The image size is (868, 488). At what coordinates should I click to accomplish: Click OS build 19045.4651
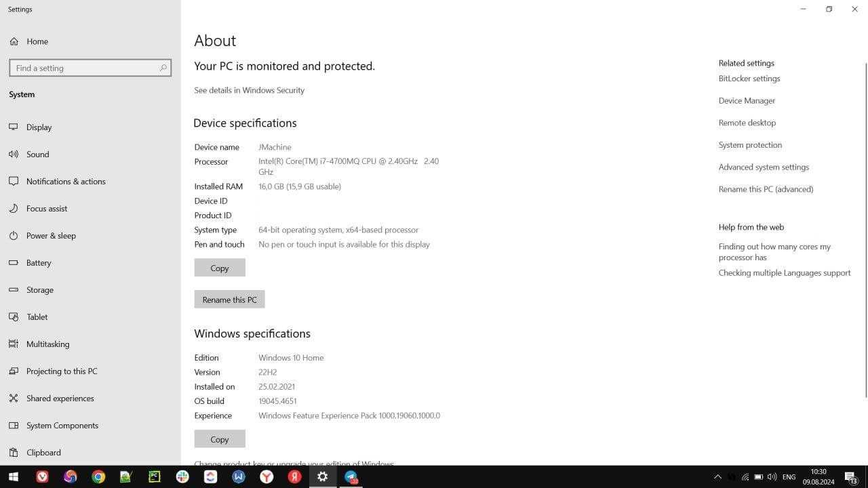pos(277,401)
